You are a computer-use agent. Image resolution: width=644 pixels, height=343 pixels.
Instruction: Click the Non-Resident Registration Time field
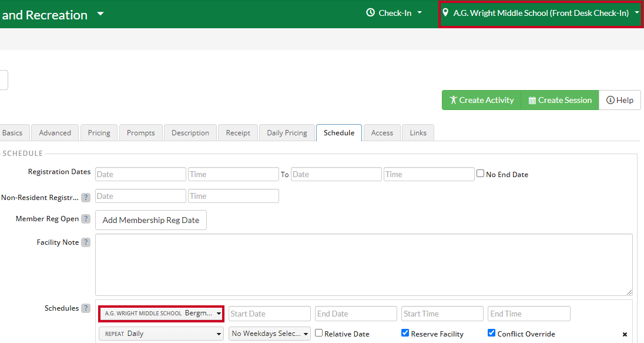(x=233, y=196)
